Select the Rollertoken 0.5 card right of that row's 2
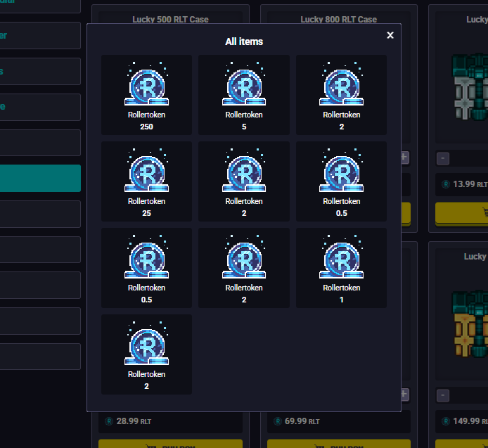 342,181
